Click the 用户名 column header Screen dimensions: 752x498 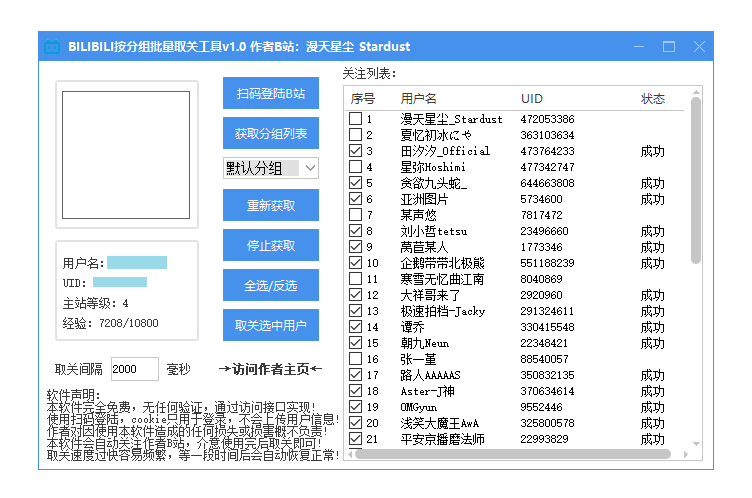point(419,99)
